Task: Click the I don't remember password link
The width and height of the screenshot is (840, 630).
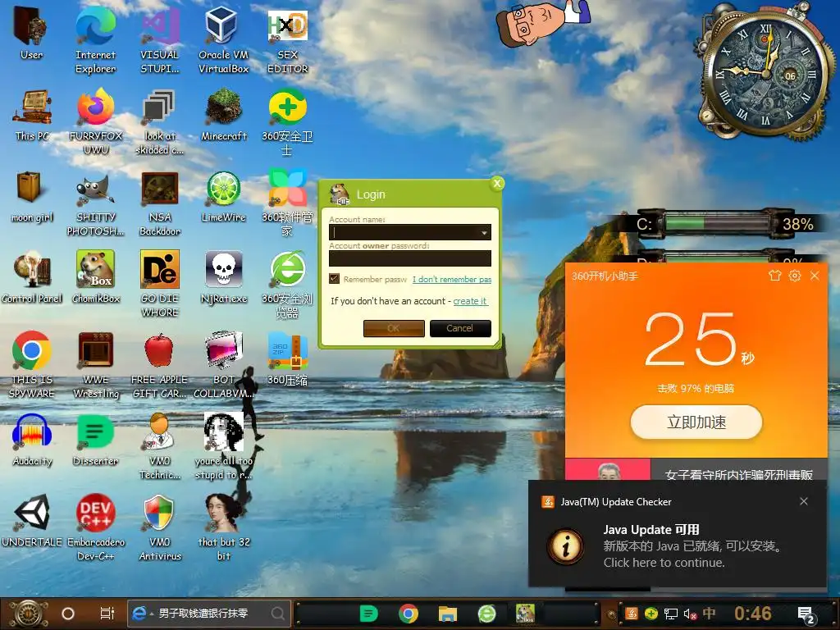Action: click(x=452, y=279)
